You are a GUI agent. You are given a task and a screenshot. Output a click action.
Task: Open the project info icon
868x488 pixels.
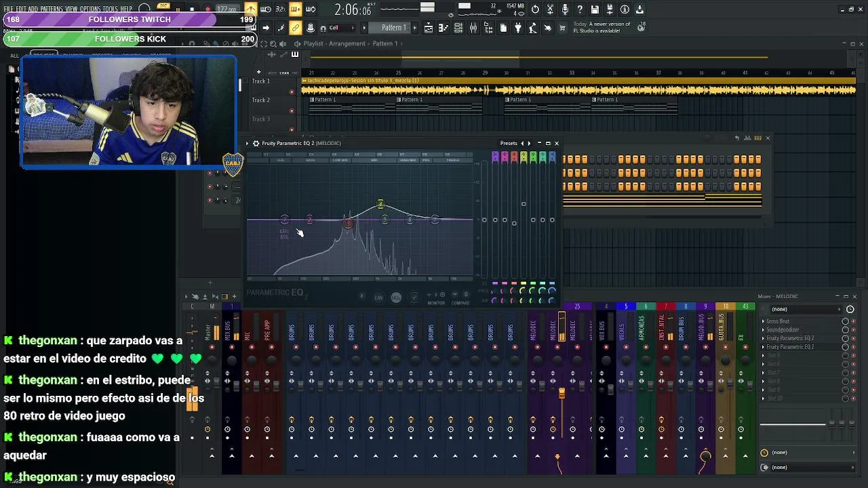(x=625, y=9)
